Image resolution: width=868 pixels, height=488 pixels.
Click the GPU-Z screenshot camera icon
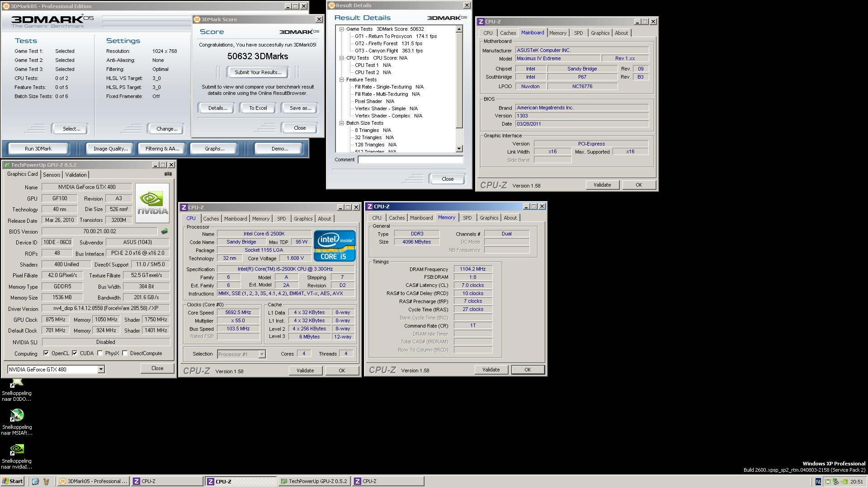tap(168, 174)
